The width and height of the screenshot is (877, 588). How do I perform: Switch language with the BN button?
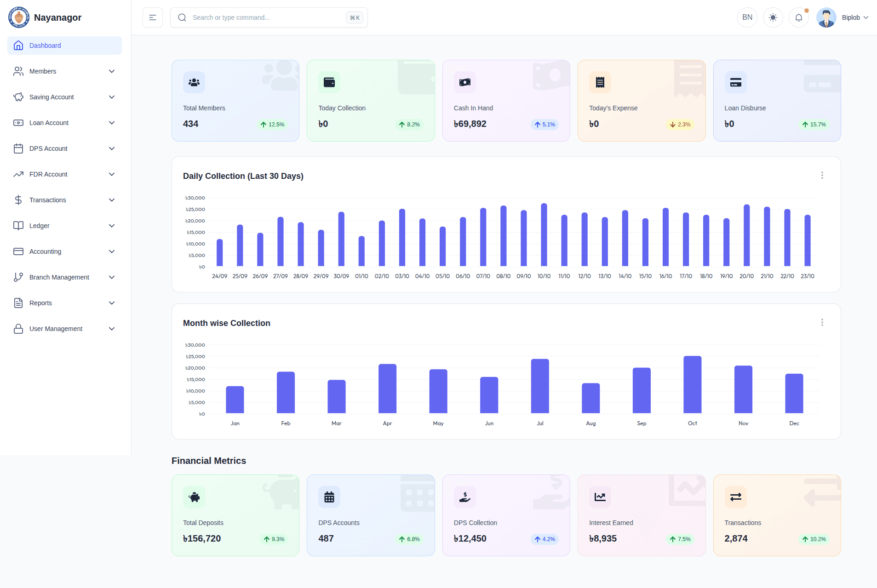(x=747, y=17)
